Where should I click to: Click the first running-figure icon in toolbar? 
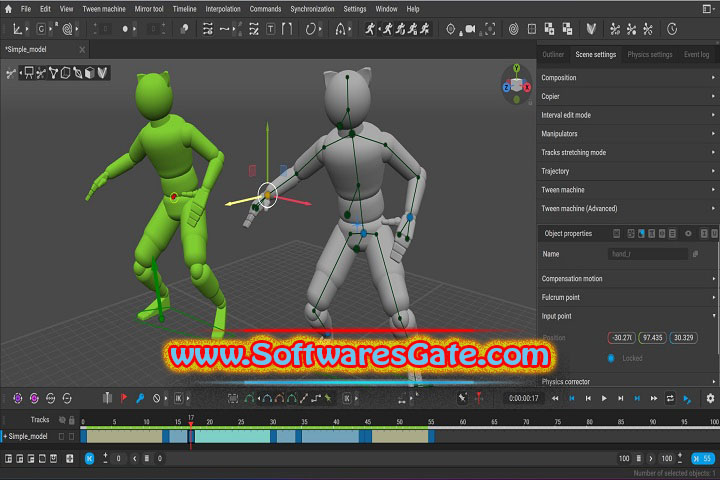tap(370, 29)
